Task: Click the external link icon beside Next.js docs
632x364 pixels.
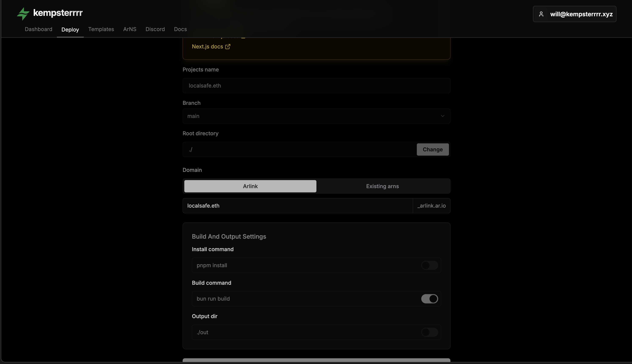Action: point(227,47)
